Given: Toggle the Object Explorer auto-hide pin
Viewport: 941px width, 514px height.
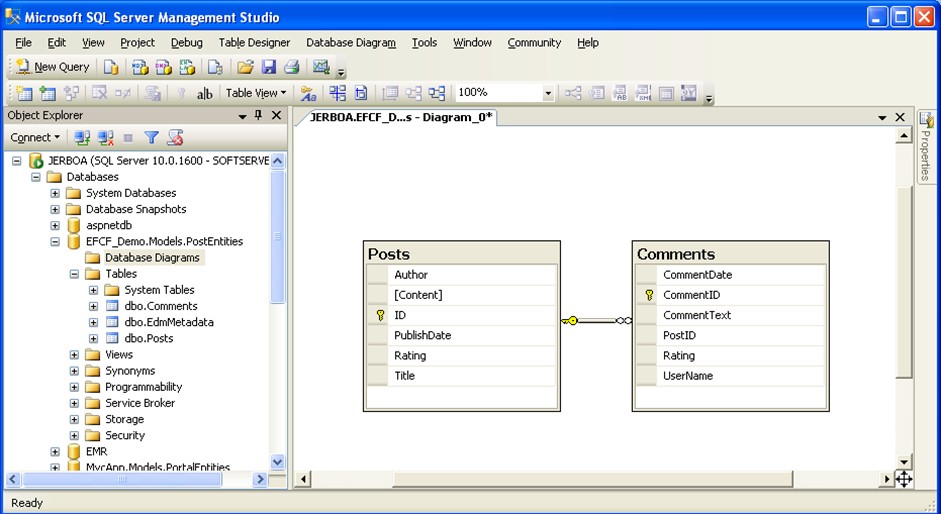Looking at the screenshot, I should click(x=259, y=115).
